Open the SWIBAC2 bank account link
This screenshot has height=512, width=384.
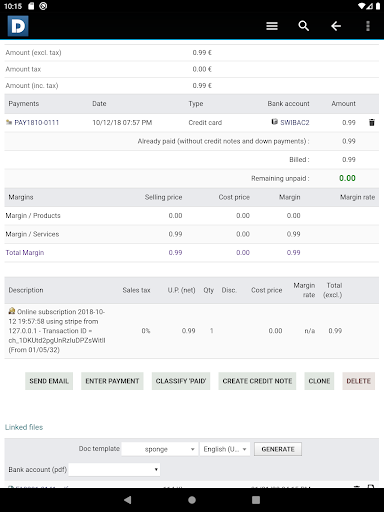295,122
